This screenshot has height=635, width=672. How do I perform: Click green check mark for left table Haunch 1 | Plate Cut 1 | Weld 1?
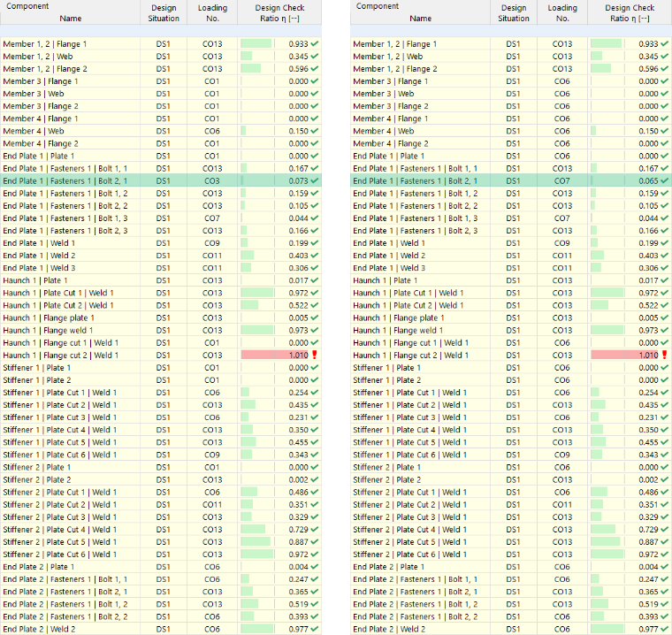pos(315,293)
